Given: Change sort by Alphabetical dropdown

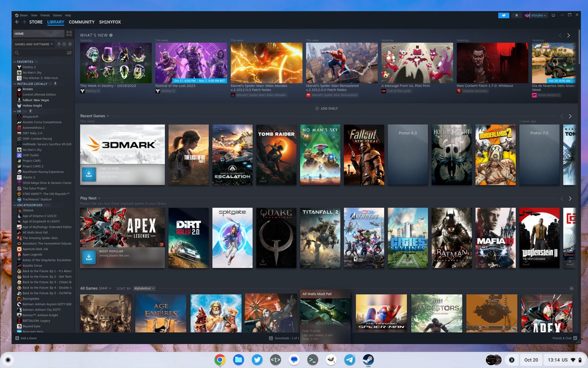Looking at the screenshot, I should 144,289.
